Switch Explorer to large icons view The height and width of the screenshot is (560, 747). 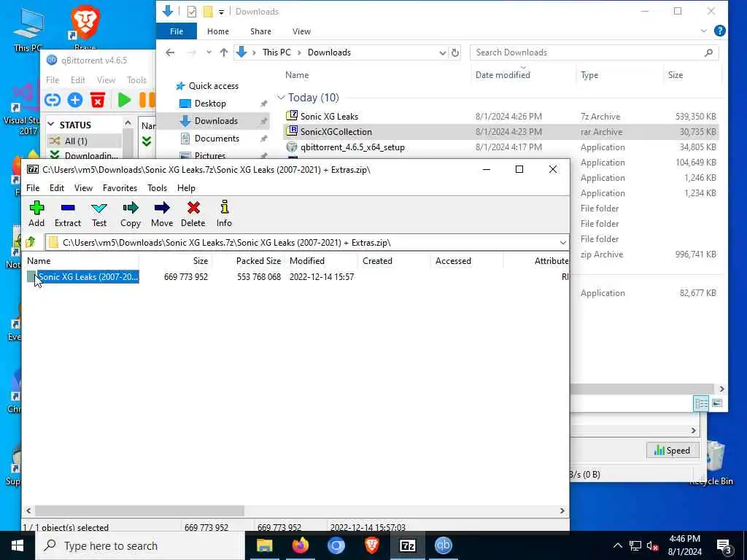[x=717, y=403]
